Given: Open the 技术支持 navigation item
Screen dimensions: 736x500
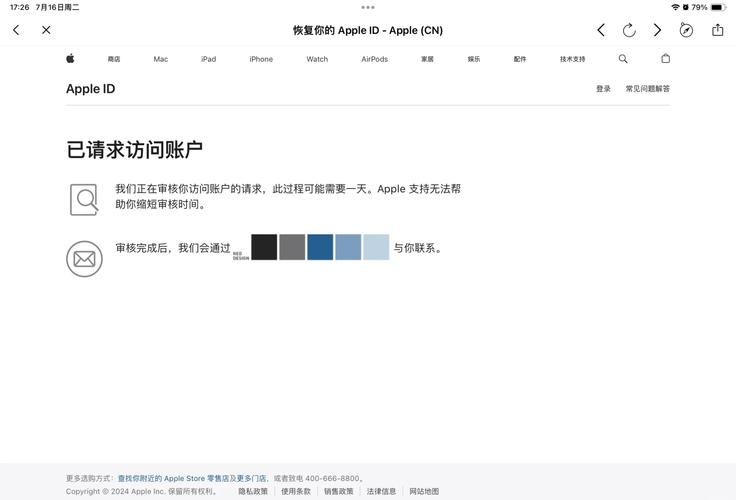Looking at the screenshot, I should tap(572, 59).
